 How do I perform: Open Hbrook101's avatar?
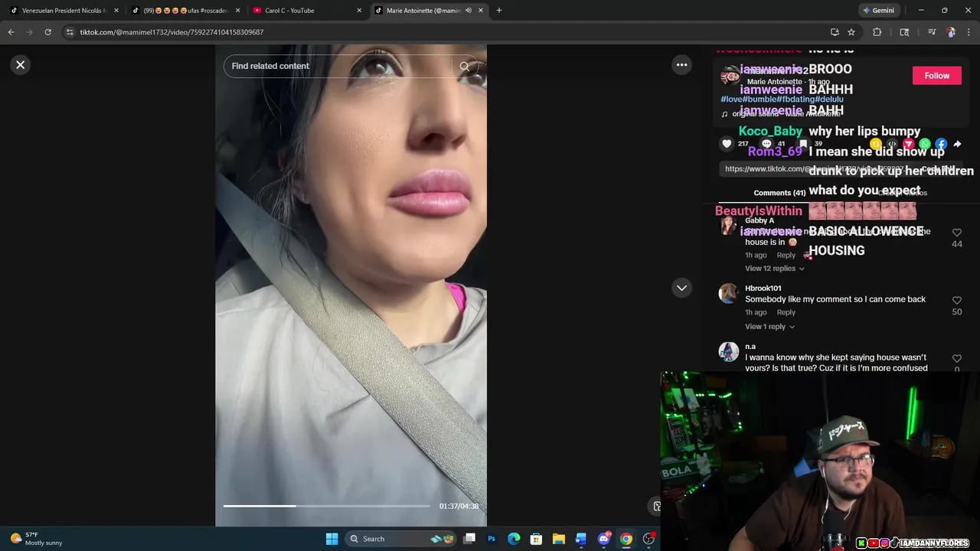[728, 293]
